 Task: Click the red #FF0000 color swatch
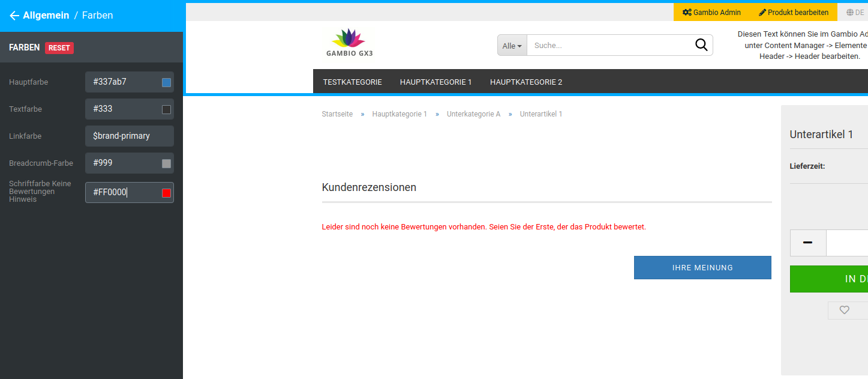click(166, 192)
